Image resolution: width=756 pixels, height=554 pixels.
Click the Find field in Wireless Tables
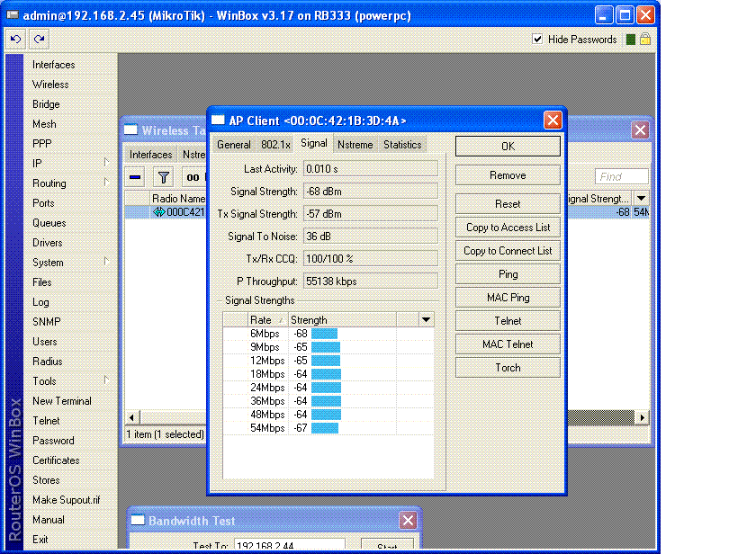coord(622,176)
